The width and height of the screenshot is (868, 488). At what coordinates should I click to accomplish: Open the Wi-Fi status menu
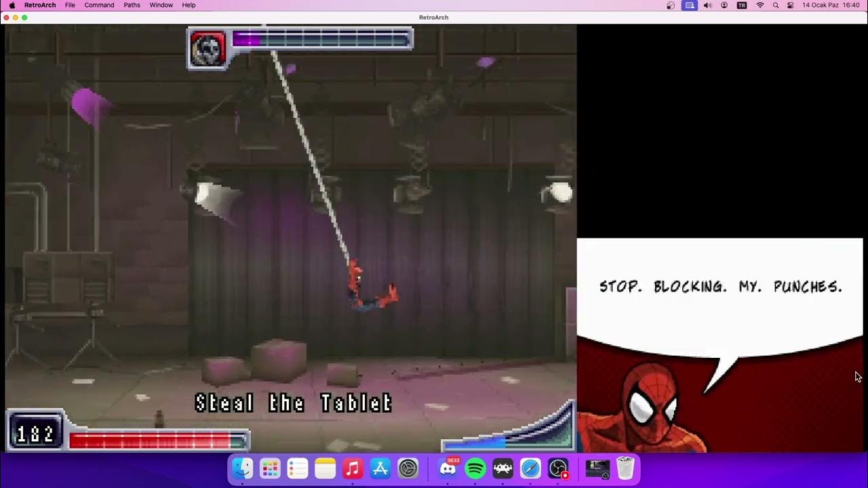tap(760, 5)
